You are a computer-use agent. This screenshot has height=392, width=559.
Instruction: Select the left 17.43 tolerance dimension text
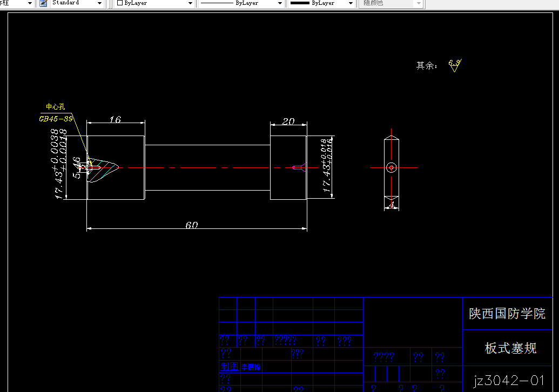tap(59, 164)
